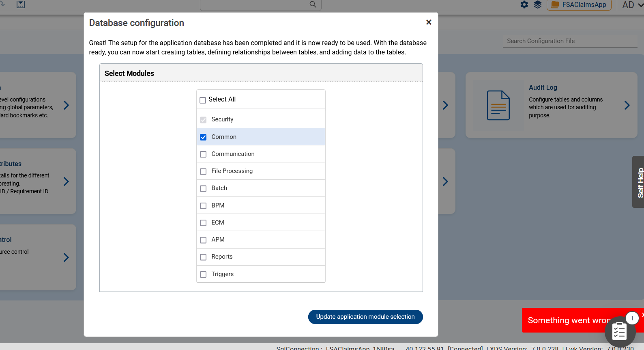Click Update application module selection button

click(x=365, y=317)
